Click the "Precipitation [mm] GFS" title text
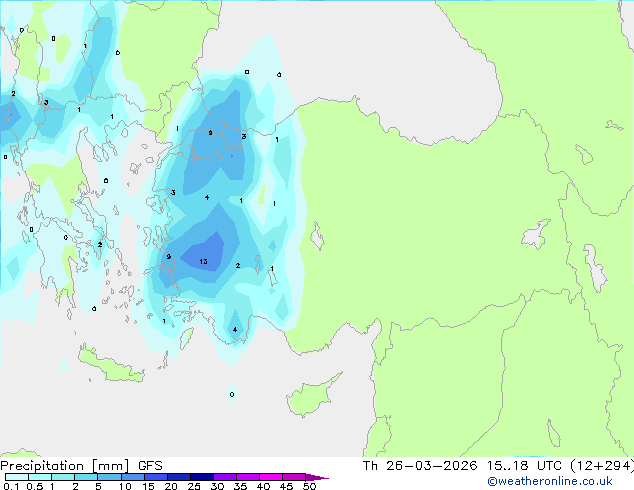Image resolution: width=634 pixels, height=490 pixels. (81, 466)
